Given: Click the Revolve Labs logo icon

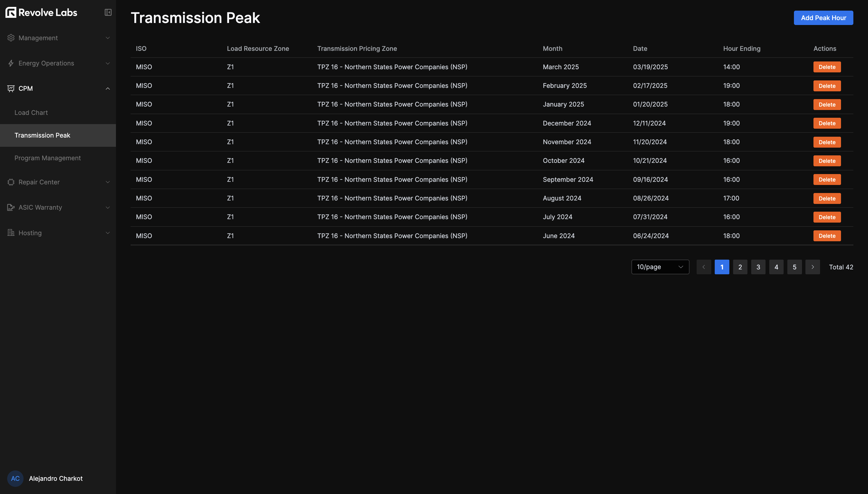Looking at the screenshot, I should 11,13.
